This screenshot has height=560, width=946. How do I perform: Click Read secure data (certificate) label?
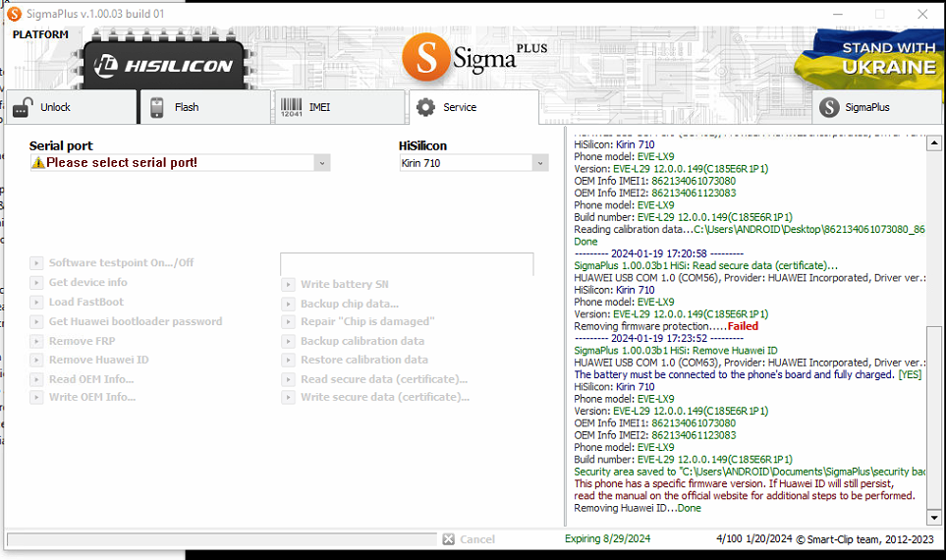point(384,379)
